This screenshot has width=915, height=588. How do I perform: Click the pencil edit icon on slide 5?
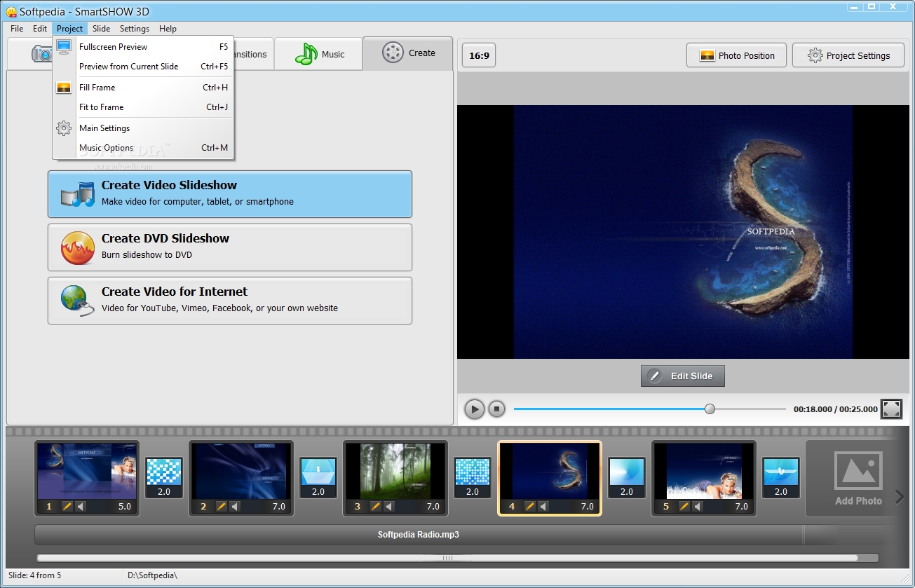coord(684,506)
